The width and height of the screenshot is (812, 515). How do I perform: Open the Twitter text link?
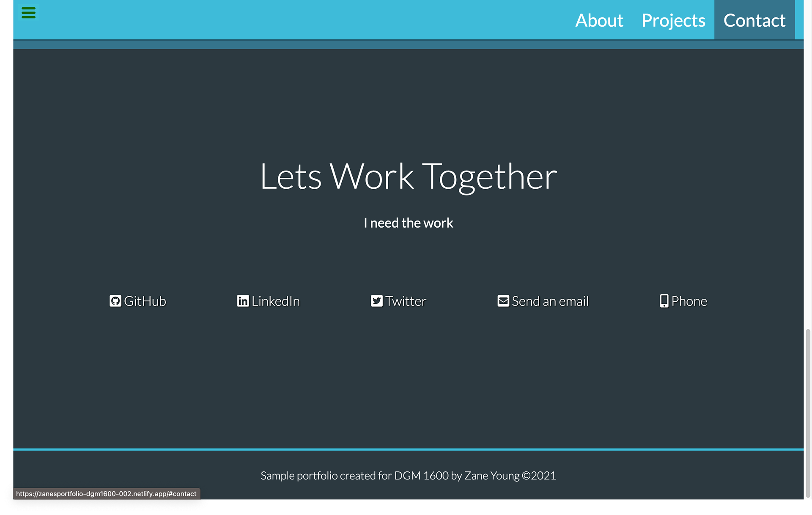click(406, 301)
